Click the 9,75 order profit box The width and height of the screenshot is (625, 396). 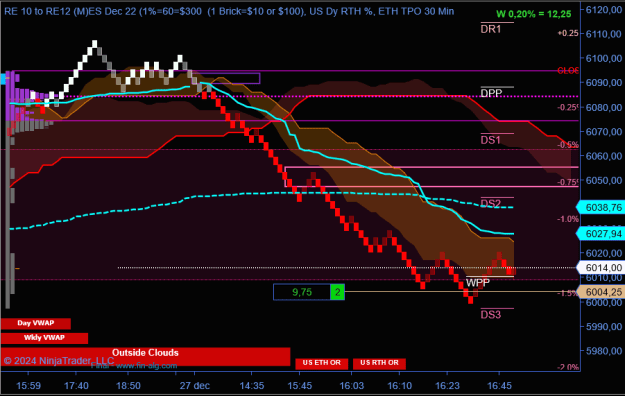[x=302, y=292]
